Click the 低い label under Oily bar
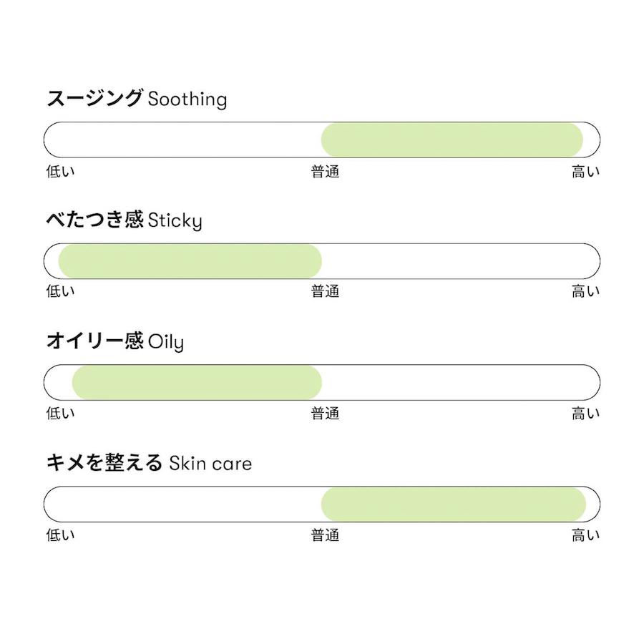The image size is (644, 644). point(60,413)
